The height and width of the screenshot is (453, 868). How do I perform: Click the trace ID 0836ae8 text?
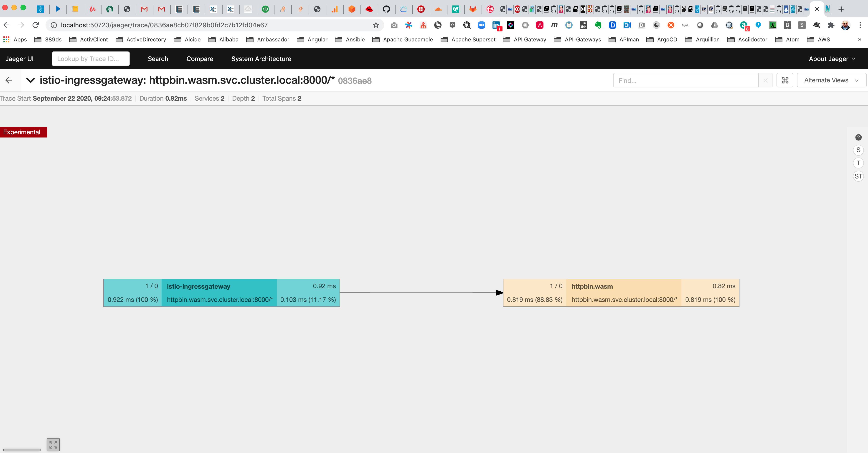355,81
